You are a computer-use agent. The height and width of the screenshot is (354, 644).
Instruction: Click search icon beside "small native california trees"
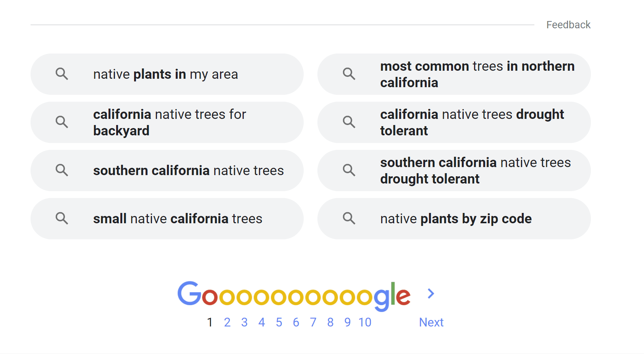click(61, 218)
